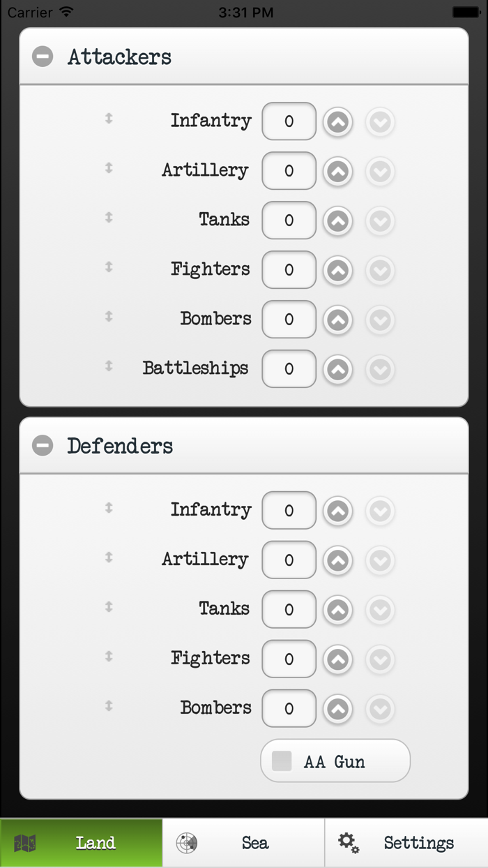The image size is (488, 868).
Task: Click the Sea tab radar icon
Action: coord(186,842)
